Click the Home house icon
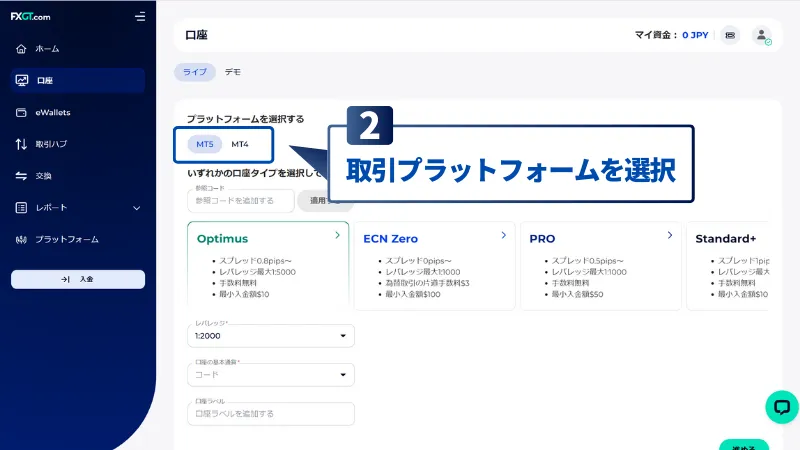Image resolution: width=800 pixels, height=450 pixels. point(21,48)
